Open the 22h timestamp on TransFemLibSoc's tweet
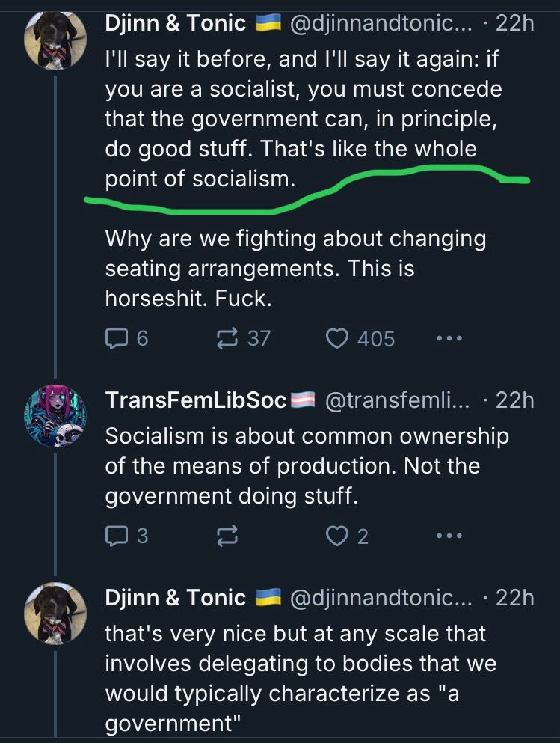This screenshot has height=743, width=560. point(514,400)
